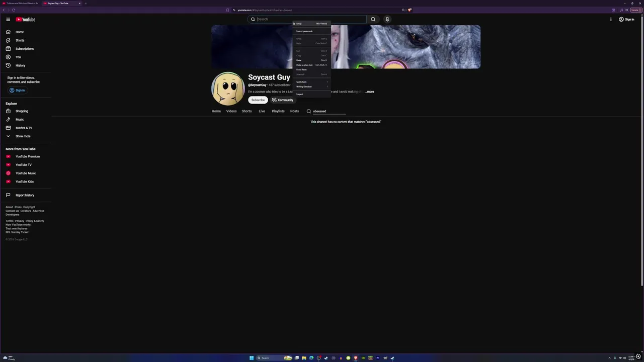Switch to the channel Playlists tab
Image resolution: width=644 pixels, height=362 pixels.
278,111
